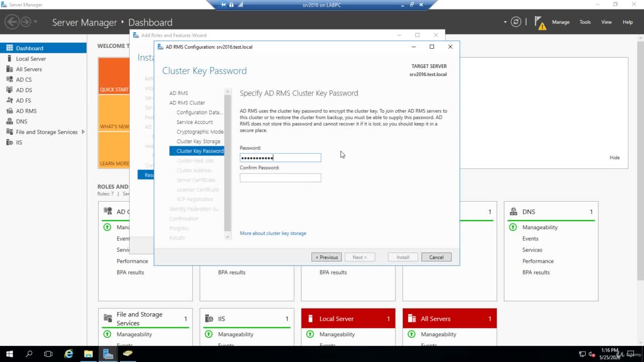644x362 pixels.
Task: Open the Windows Start menu
Action: tap(9, 354)
